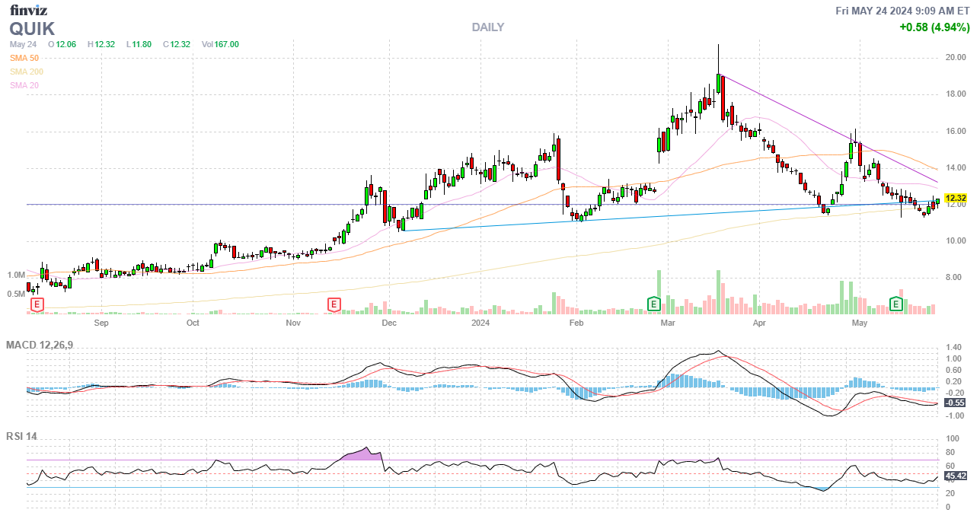Open the MACD 12,26,9 indicator label

click(x=43, y=345)
